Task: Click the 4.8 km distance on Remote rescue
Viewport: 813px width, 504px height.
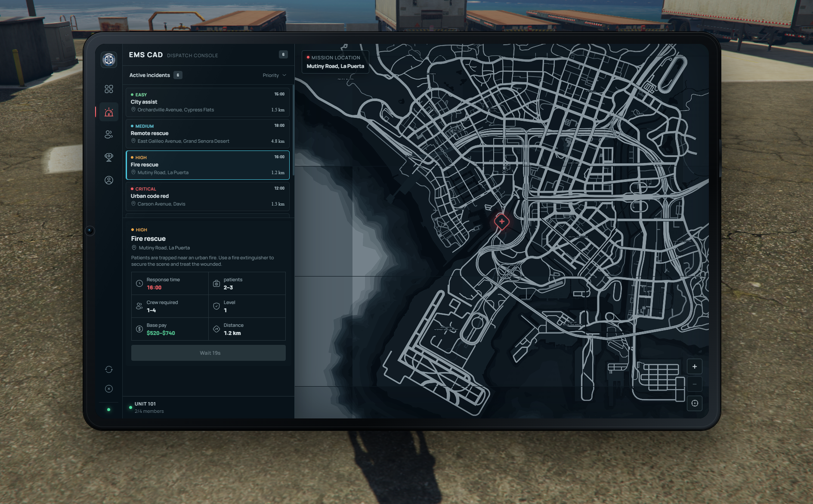Action: (x=278, y=141)
